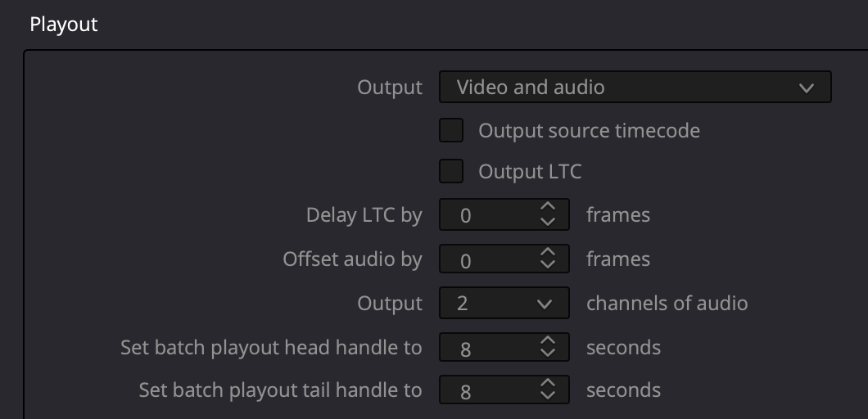This screenshot has width=868, height=419.
Task: Click the Offset audio by input field
Action: click(x=504, y=259)
